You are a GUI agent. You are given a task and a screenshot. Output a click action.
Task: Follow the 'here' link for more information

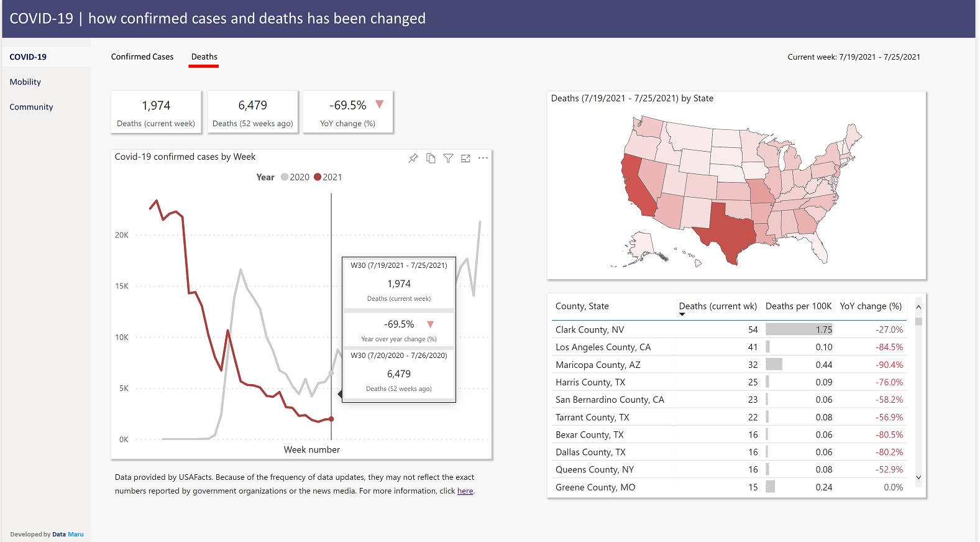465,491
